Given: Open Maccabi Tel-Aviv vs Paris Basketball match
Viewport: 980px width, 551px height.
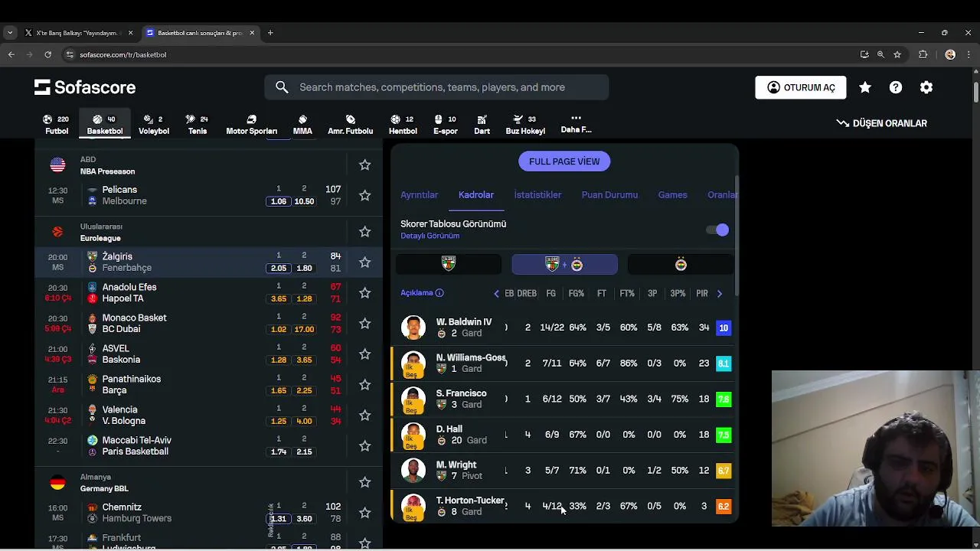Looking at the screenshot, I should 208,446.
